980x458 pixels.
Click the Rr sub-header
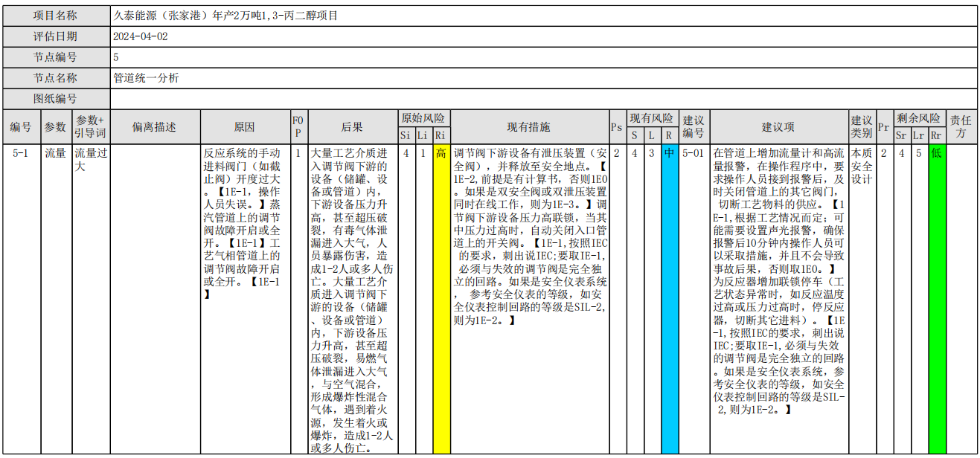click(937, 136)
